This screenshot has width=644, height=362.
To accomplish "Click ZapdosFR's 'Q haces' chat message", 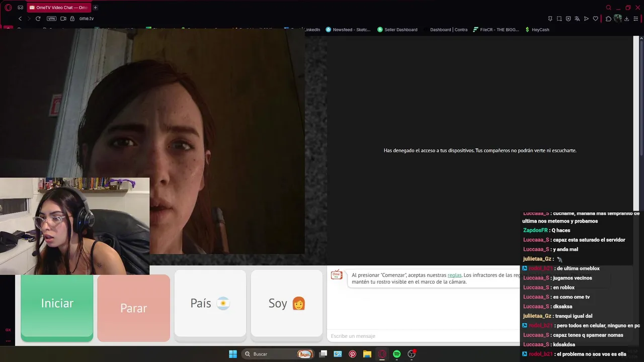I will pos(546,230).
